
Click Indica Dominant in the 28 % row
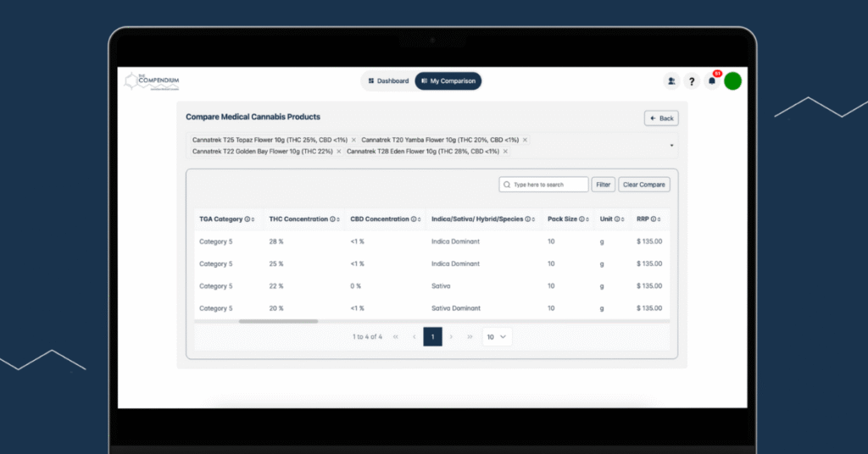click(x=455, y=241)
